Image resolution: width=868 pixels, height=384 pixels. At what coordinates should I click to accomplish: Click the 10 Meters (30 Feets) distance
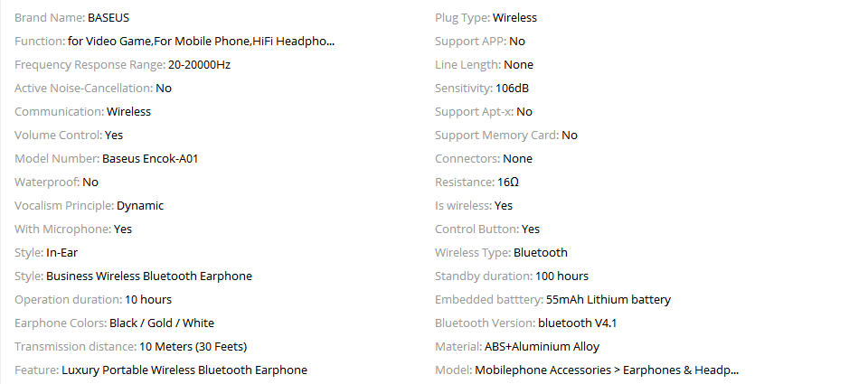coord(193,346)
